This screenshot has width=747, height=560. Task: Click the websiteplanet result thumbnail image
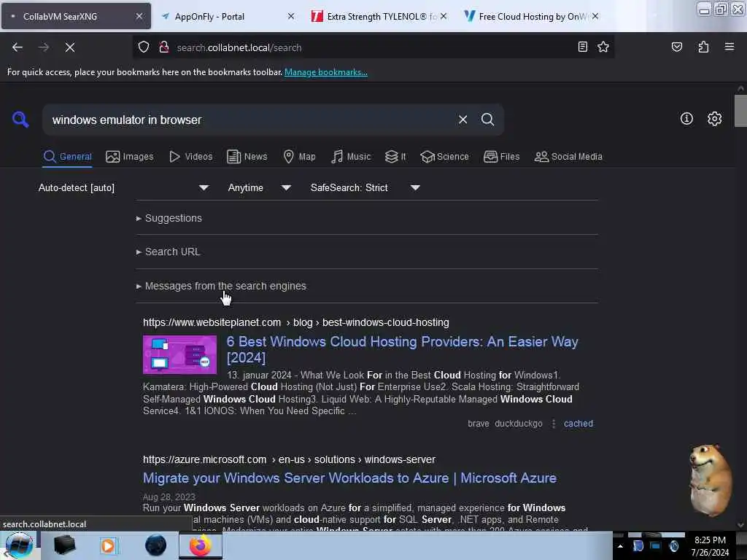pos(179,355)
